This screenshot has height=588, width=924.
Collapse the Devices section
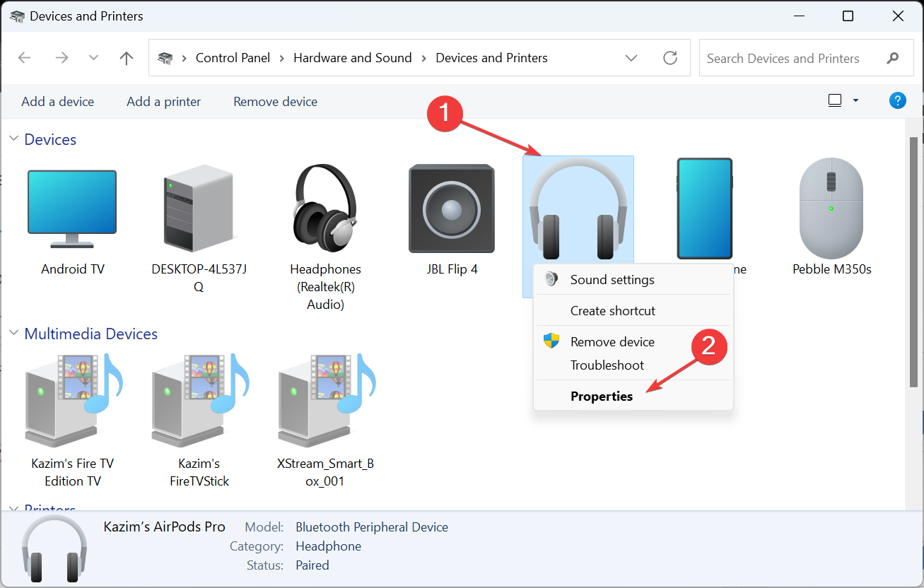[x=14, y=139]
